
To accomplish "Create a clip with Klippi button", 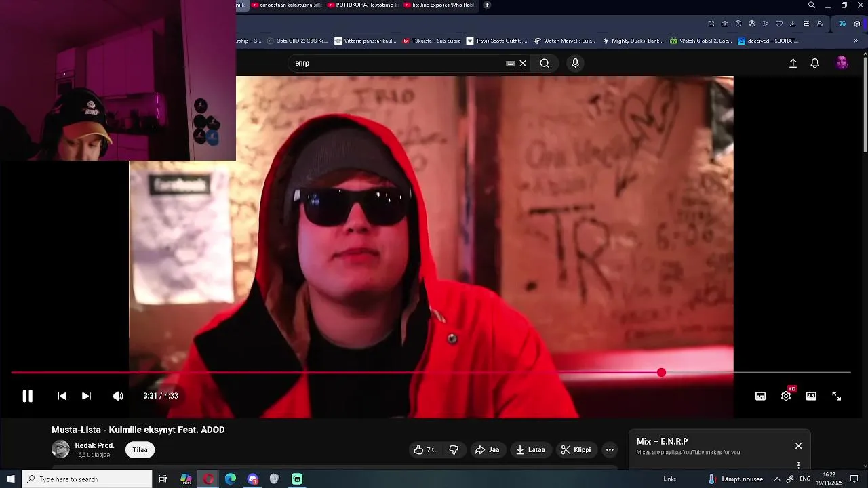I will pyautogui.click(x=576, y=449).
